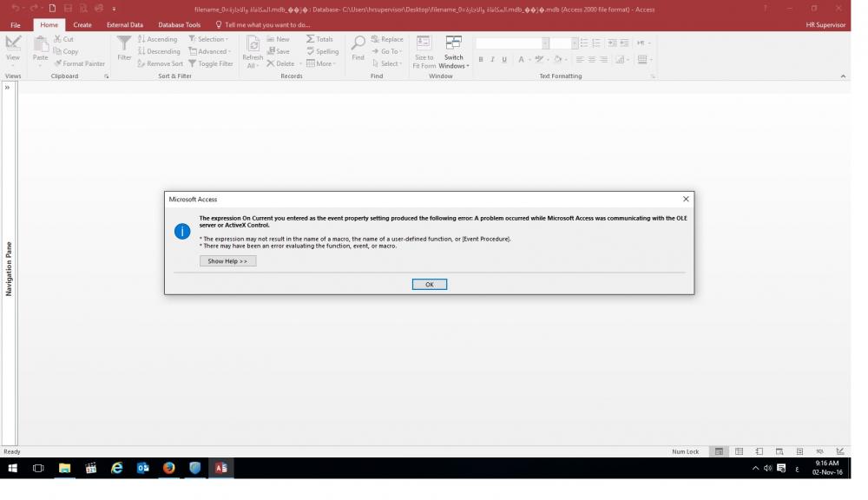This screenshot has width=868, height=500.
Task: Open the Select dropdown in Find group
Action: (x=387, y=63)
